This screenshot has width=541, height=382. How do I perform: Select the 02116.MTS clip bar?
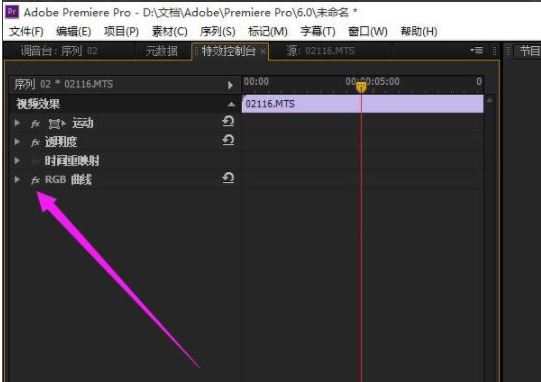pyautogui.click(x=363, y=104)
